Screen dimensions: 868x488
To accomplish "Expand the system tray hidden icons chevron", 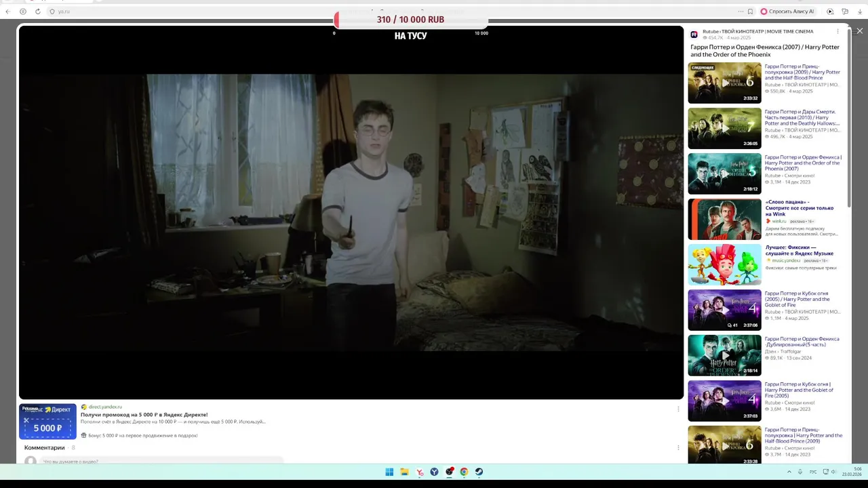I will (x=789, y=472).
